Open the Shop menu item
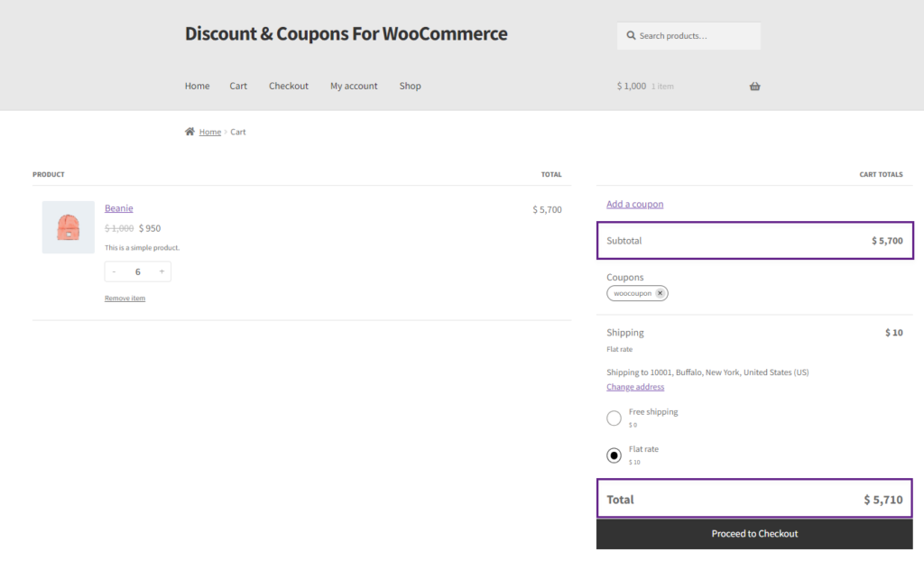 click(x=411, y=86)
